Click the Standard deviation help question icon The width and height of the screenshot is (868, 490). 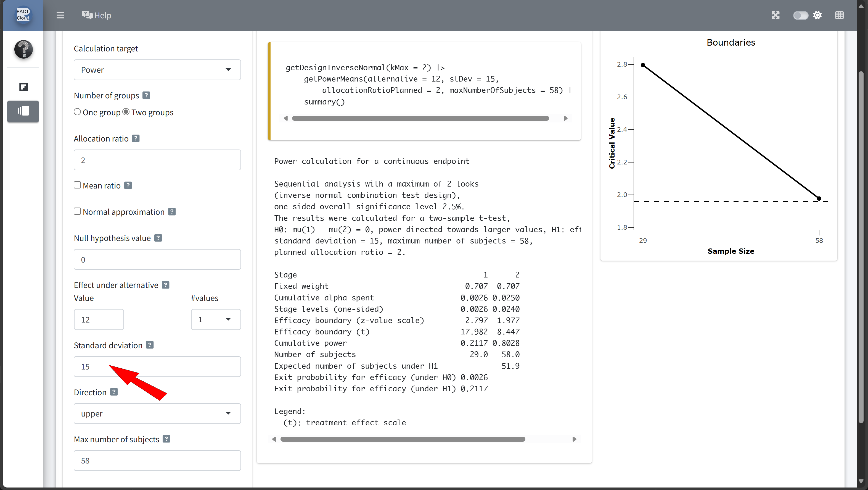150,345
